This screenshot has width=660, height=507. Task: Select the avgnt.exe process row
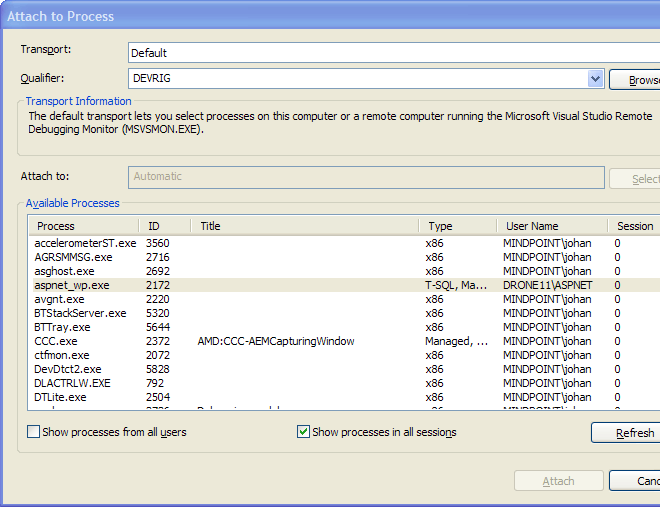(x=344, y=299)
